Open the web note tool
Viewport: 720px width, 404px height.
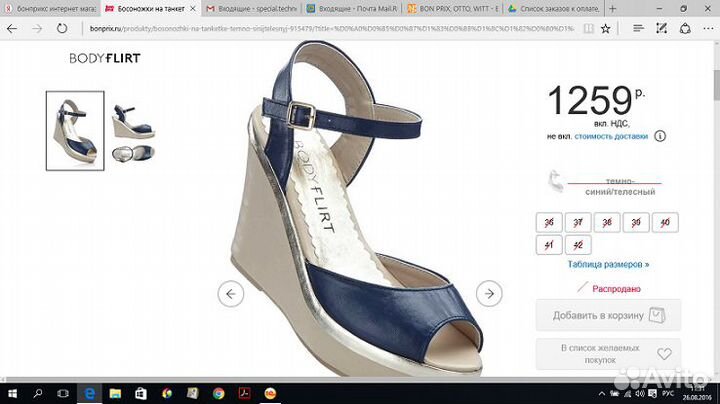click(661, 28)
